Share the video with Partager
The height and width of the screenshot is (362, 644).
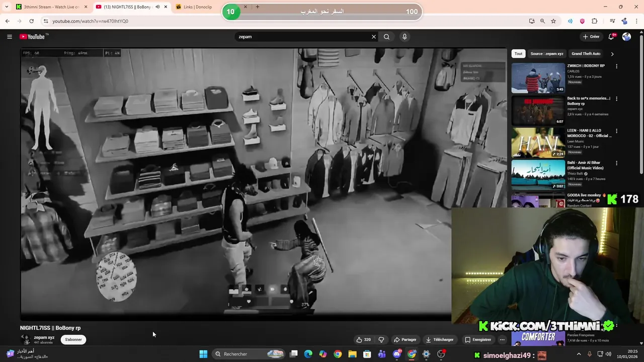pyautogui.click(x=405, y=339)
